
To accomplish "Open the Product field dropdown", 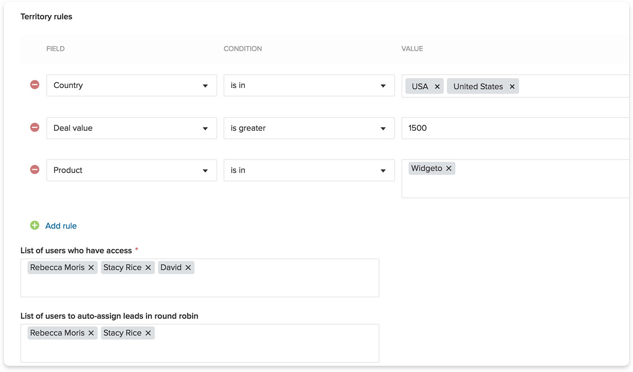I will pyautogui.click(x=132, y=170).
